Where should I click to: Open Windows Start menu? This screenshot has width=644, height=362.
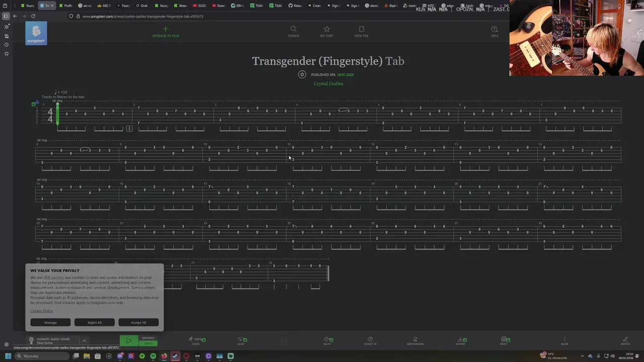click(x=8, y=356)
